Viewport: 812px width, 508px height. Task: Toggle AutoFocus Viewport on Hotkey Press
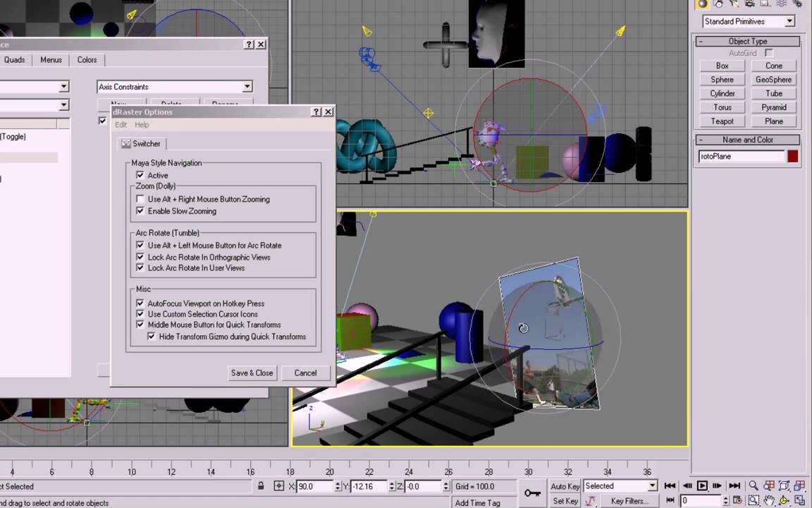pos(140,303)
